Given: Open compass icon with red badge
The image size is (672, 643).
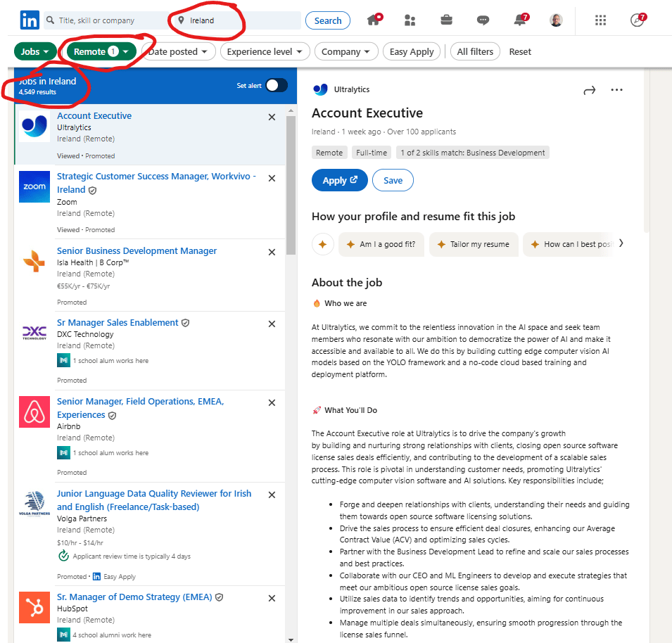Looking at the screenshot, I should 638,20.
